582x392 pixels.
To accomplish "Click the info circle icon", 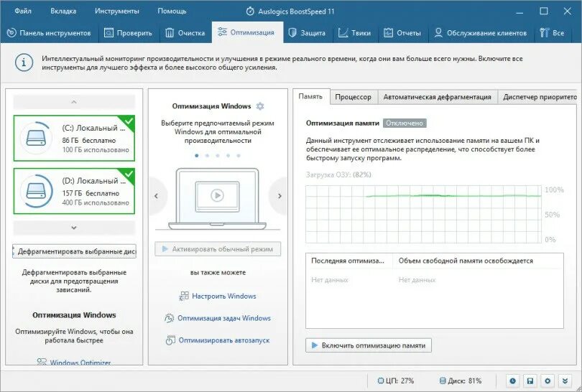I will point(24,62).
